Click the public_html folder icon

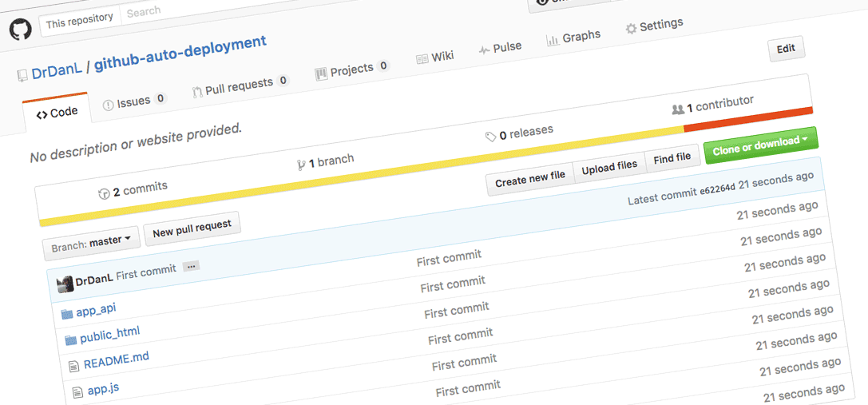point(71,340)
